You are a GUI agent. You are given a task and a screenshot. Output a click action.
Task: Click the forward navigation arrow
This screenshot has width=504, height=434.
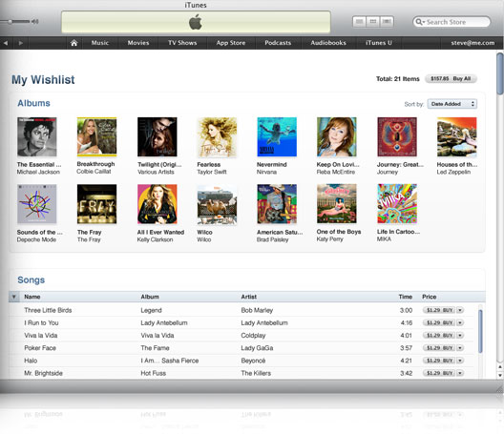(21, 43)
